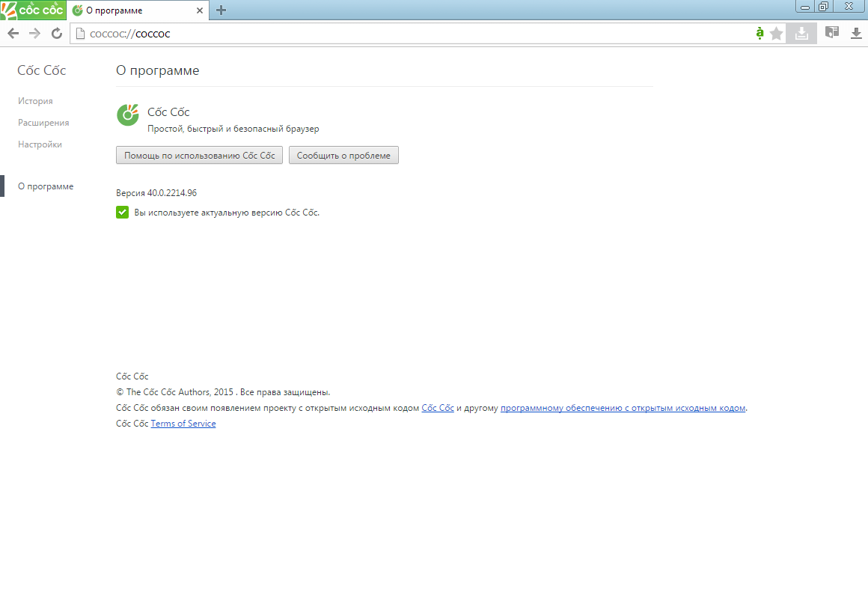
Task: Open the reading list book icon in the toolbar
Action: 831,33
